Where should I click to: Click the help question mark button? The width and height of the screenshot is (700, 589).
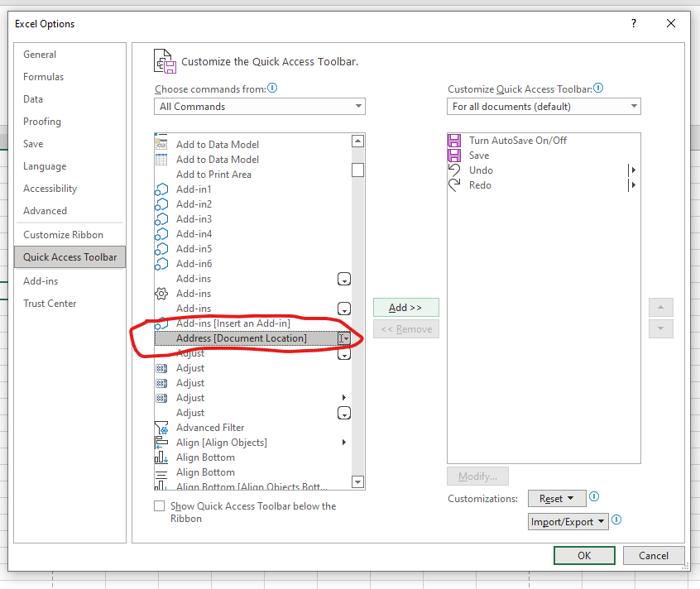tap(634, 23)
